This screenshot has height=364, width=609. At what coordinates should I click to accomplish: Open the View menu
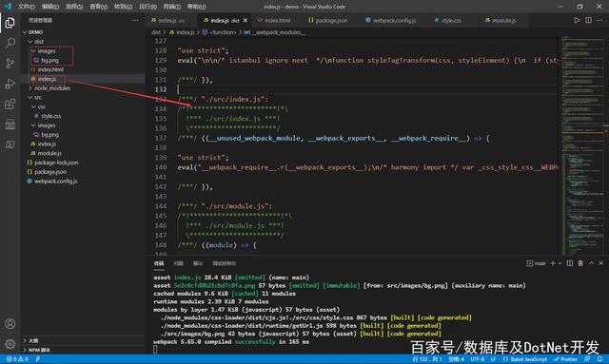click(98, 7)
